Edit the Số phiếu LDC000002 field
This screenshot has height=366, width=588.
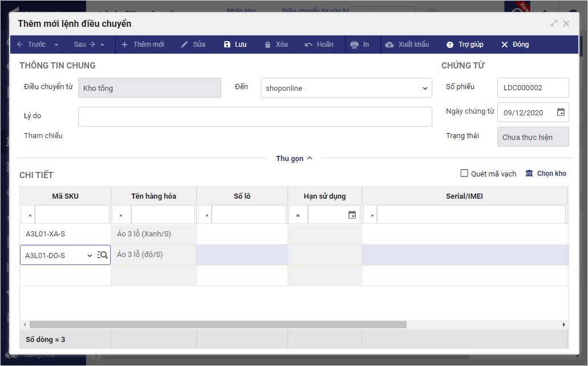click(x=533, y=87)
